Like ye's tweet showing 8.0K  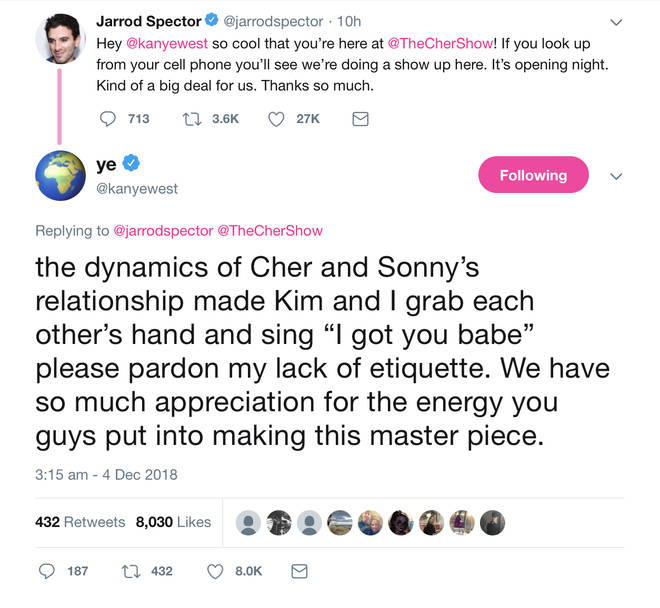coord(215,571)
